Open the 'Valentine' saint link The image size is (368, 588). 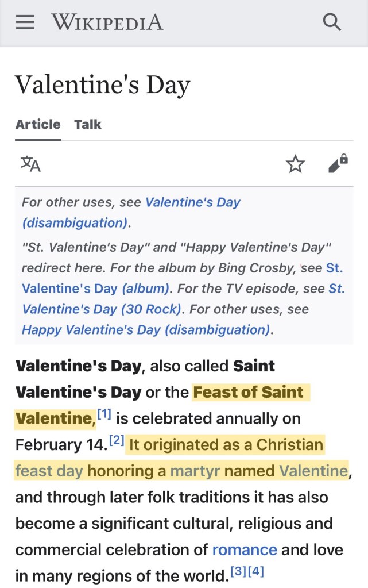(313, 471)
